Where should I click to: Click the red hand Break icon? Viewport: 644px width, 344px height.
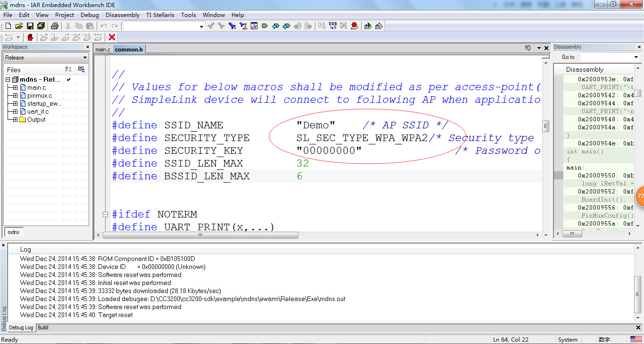[x=31, y=37]
